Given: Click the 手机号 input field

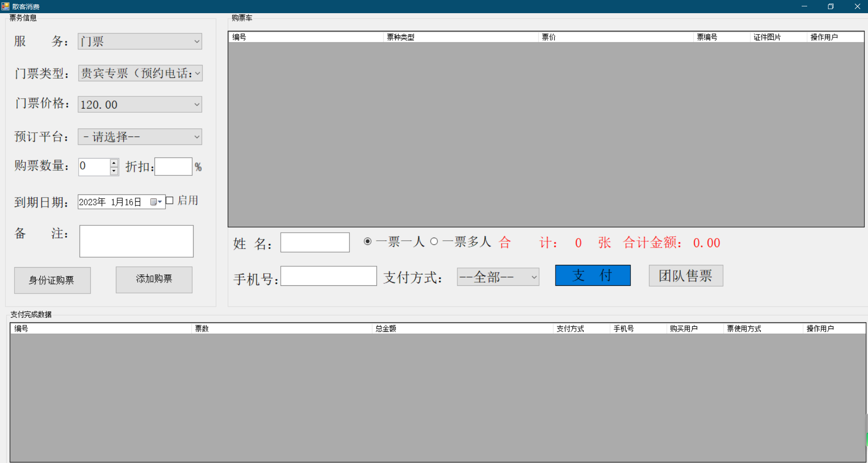Looking at the screenshot, I should [328, 276].
